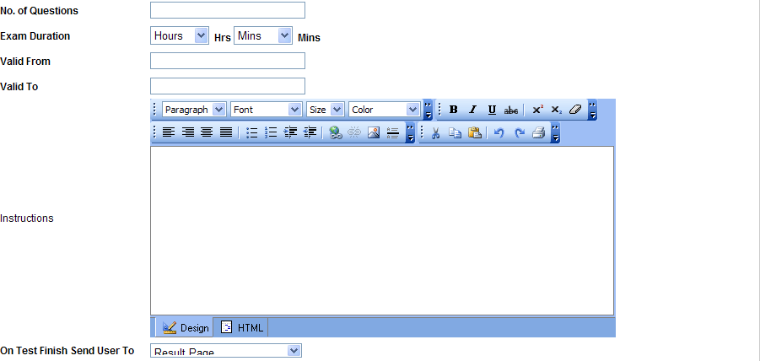Expand the bold/italic toolbar options arrow
Viewport: 760px width, 361px height.
tap(592, 110)
